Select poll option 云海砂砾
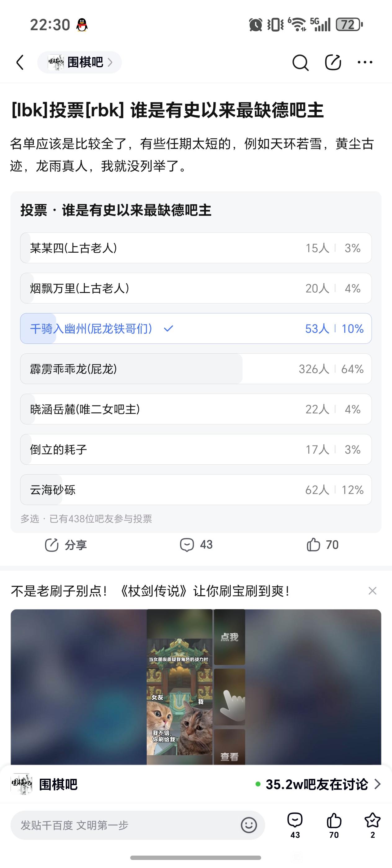 click(196, 489)
